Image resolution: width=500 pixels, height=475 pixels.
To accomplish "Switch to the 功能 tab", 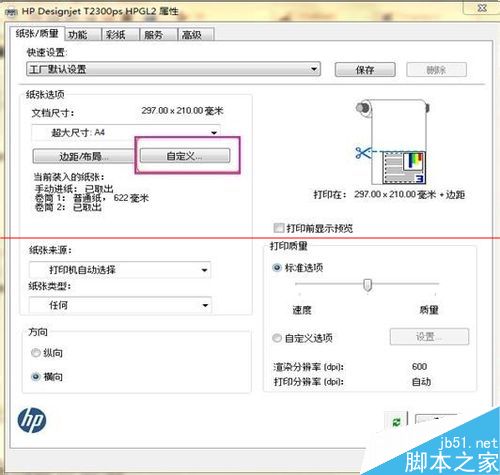I will pos(83,35).
